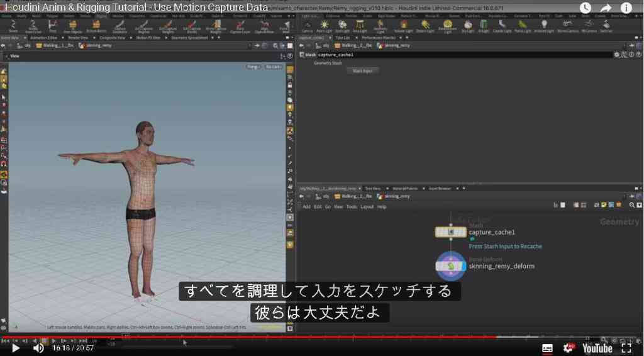The width and height of the screenshot is (644, 356).
Task: Open the Layout menu in the network editor
Action: point(367,207)
